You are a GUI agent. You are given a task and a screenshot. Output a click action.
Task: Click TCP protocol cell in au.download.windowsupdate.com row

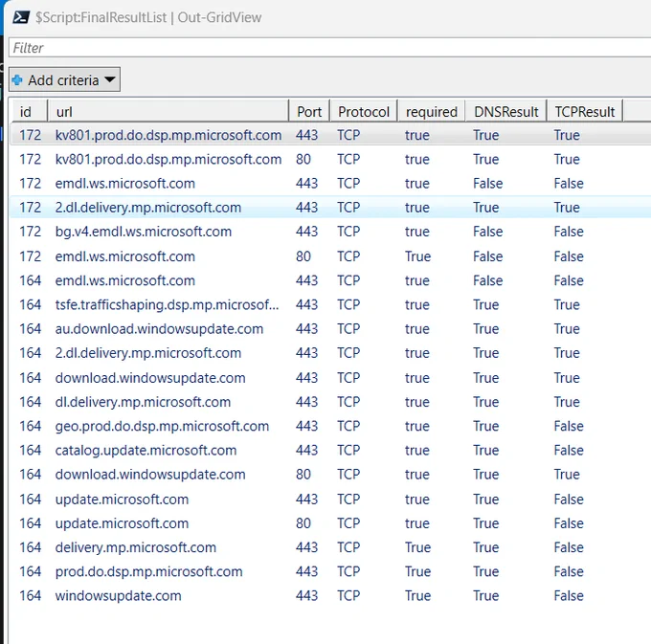(348, 328)
